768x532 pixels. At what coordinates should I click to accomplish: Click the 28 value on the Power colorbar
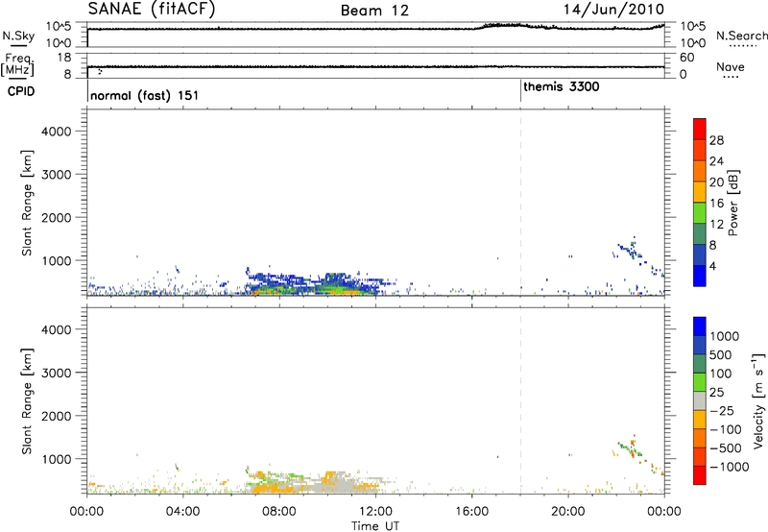coord(716,140)
